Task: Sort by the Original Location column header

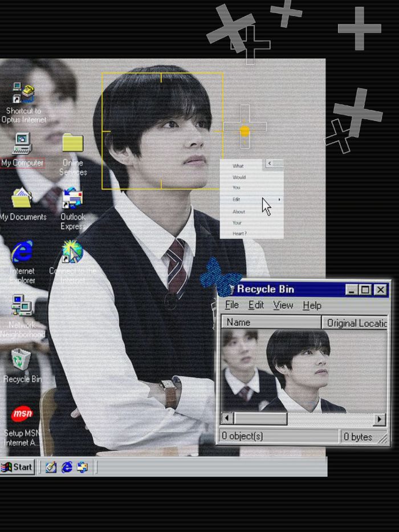Action: pos(355,323)
